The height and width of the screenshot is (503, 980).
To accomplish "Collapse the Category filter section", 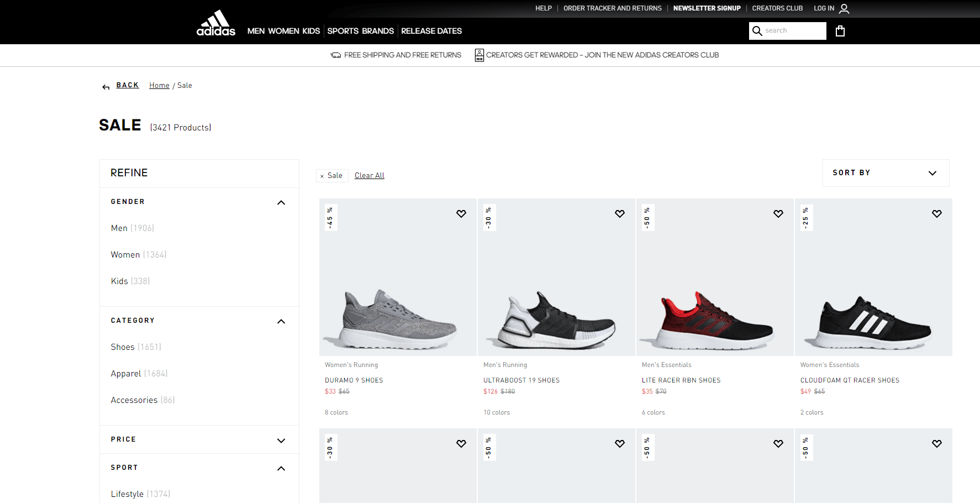I will pos(281,321).
